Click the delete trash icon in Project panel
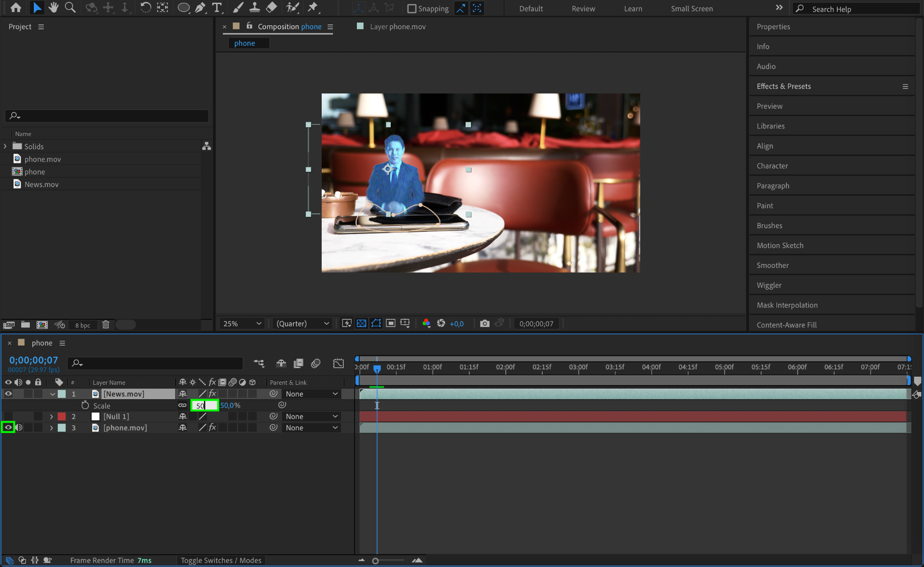This screenshot has height=567, width=924. click(106, 325)
